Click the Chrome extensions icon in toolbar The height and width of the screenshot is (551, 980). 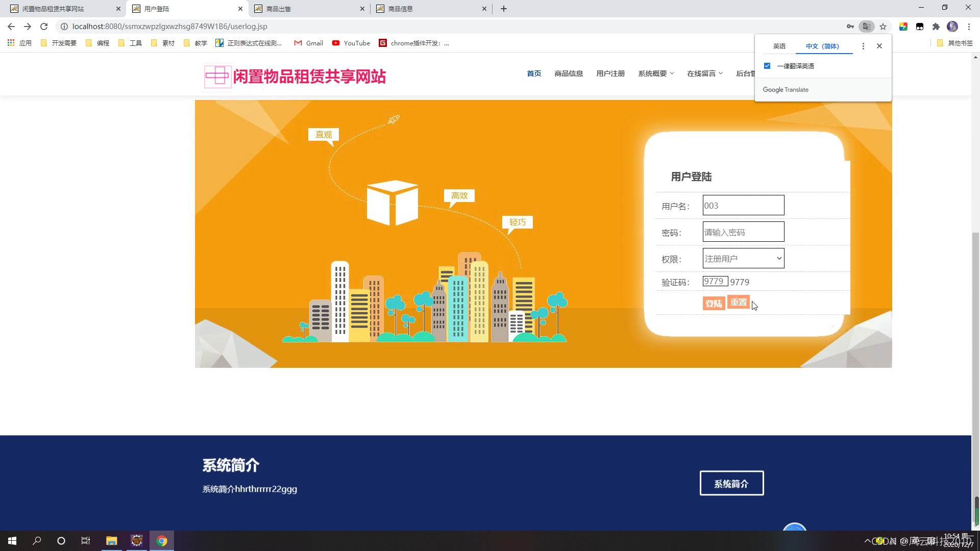pyautogui.click(x=936, y=26)
